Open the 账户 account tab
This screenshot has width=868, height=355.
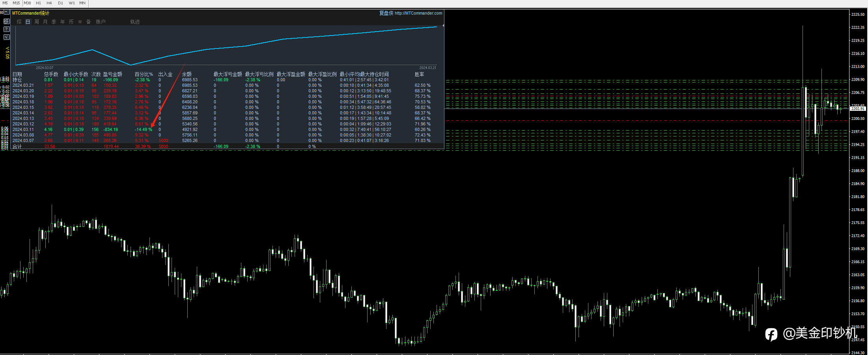pyautogui.click(x=101, y=22)
